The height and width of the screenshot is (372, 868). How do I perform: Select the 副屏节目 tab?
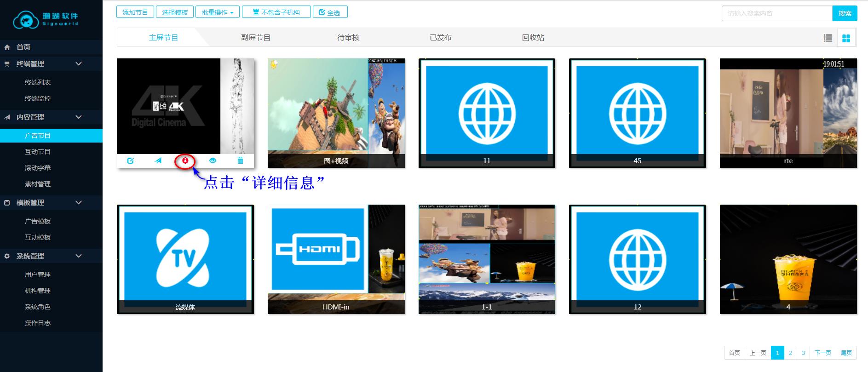point(256,38)
